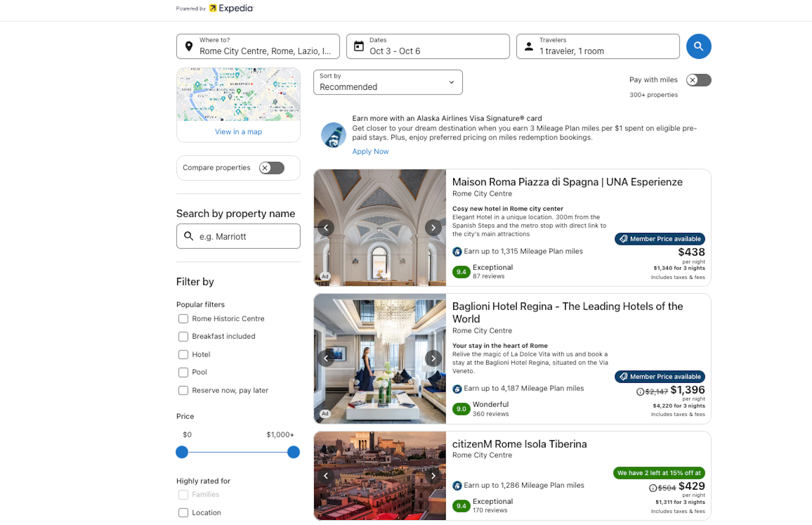Enable the Pay with miles toggle
This screenshot has height=525, width=812.
(698, 80)
